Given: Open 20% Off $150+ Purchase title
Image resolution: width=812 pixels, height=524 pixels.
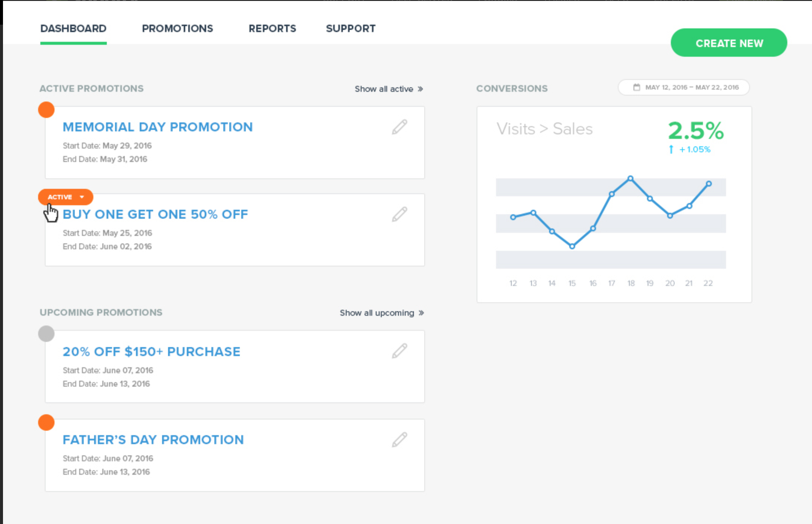Looking at the screenshot, I should point(151,352).
